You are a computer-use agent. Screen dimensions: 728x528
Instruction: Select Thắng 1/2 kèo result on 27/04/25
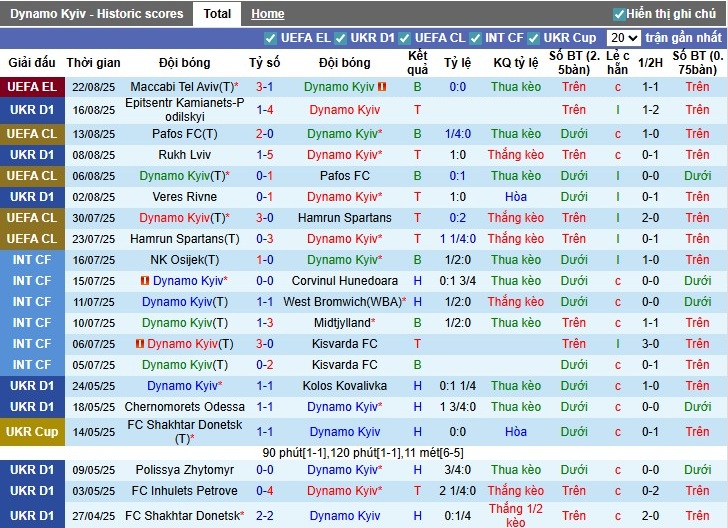click(515, 515)
